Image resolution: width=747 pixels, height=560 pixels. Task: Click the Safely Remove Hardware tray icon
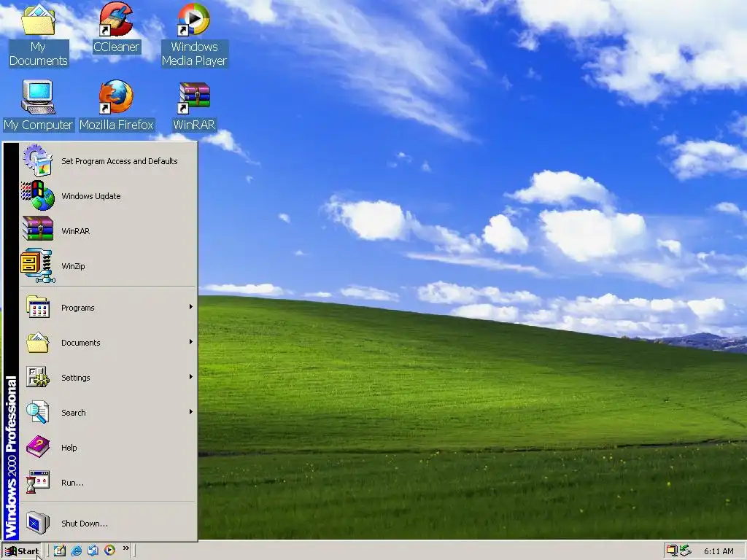685,551
